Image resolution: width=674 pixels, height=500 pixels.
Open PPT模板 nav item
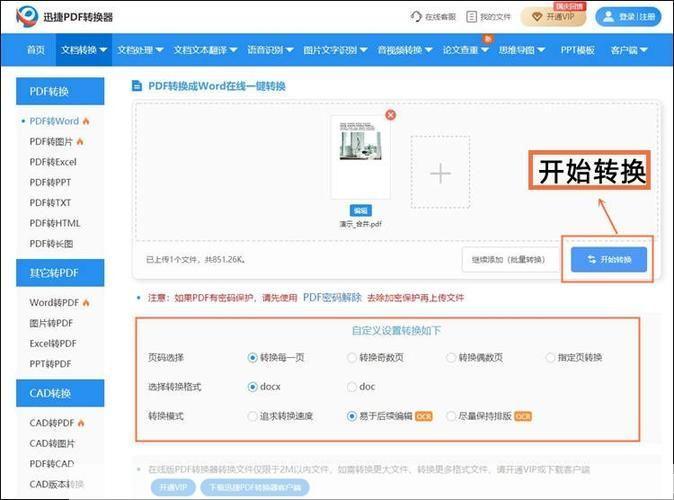(x=577, y=50)
